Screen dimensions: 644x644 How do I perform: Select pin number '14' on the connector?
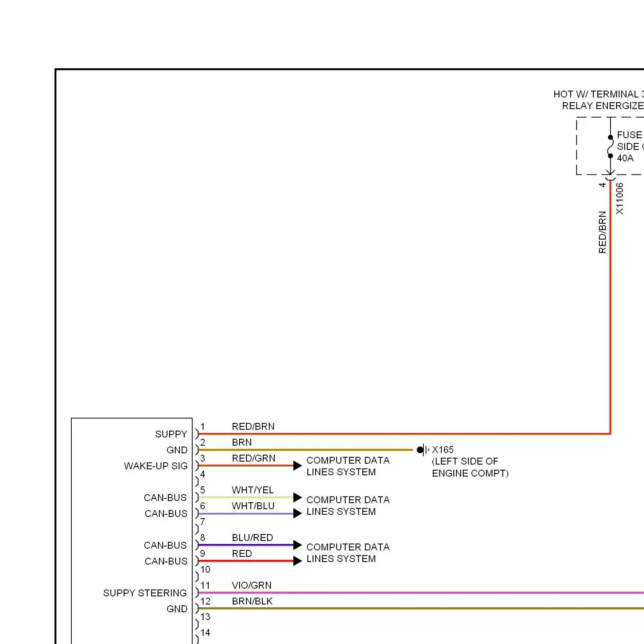point(205,632)
